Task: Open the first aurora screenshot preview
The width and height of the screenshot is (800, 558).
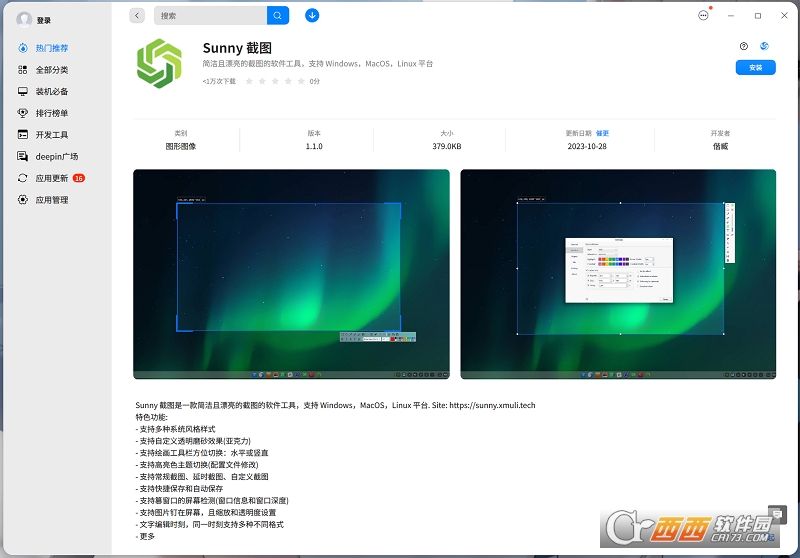Action: [x=291, y=274]
